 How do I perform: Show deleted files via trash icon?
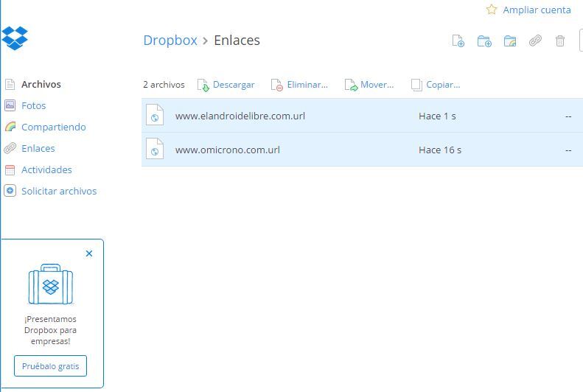560,41
